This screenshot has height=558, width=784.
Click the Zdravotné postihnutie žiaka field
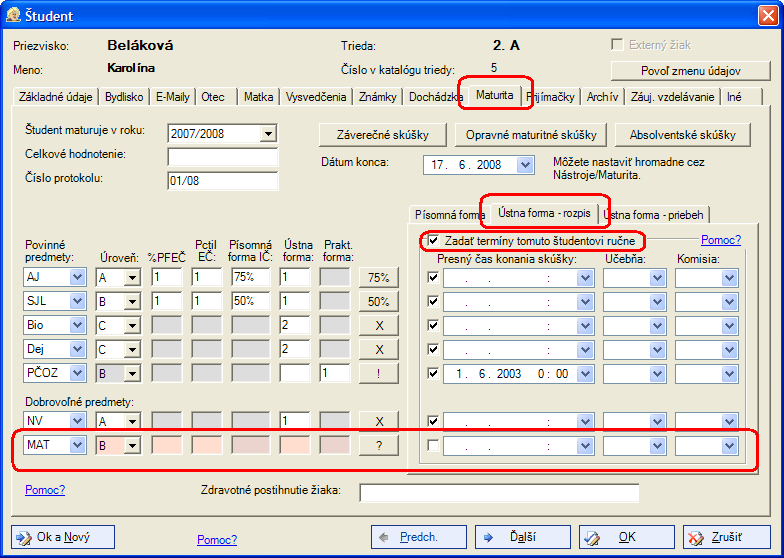click(499, 492)
